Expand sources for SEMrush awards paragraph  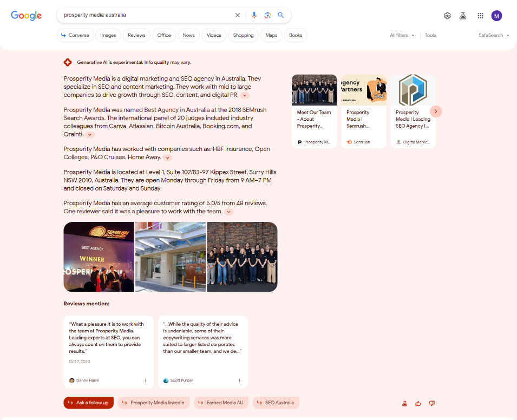tap(90, 135)
